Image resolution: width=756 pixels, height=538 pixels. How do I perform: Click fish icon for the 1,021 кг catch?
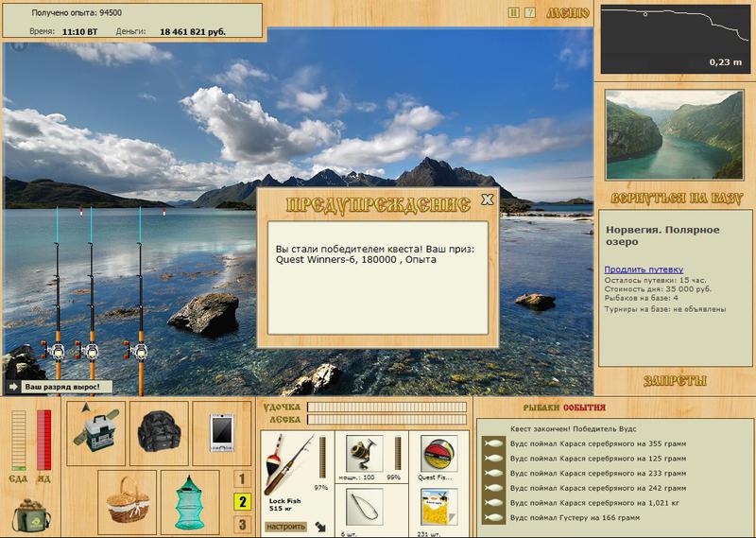click(x=493, y=503)
